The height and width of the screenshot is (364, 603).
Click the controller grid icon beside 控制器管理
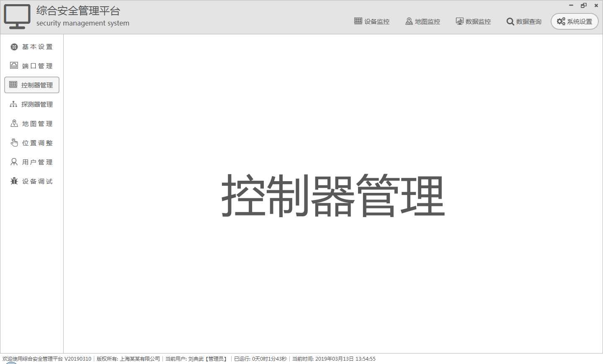13,85
